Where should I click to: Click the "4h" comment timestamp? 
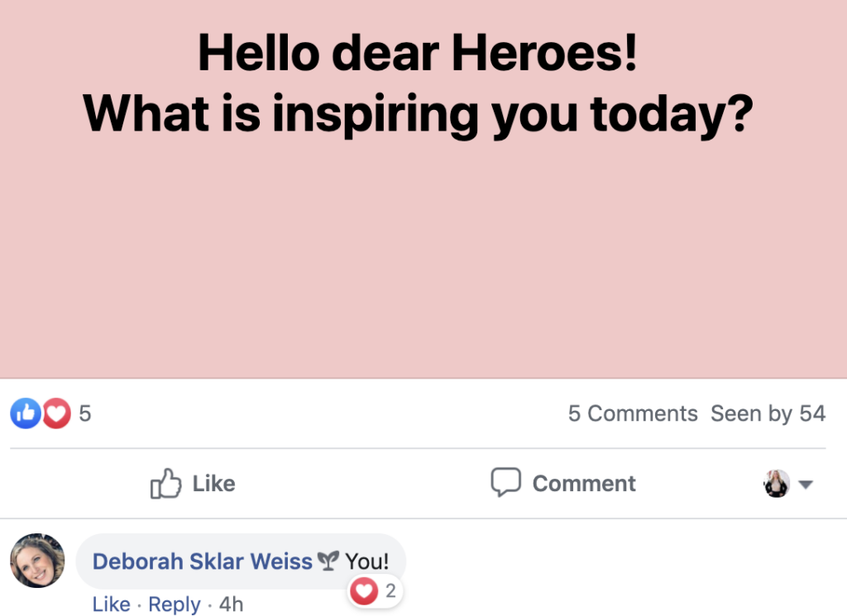(231, 604)
